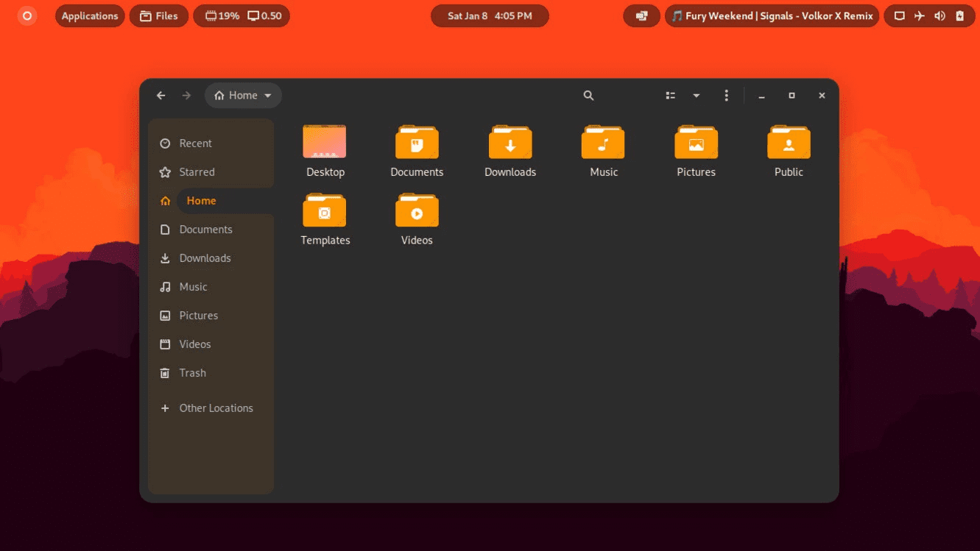This screenshot has width=980, height=551.
Task: Select Recent in the sidebar
Action: pos(195,143)
